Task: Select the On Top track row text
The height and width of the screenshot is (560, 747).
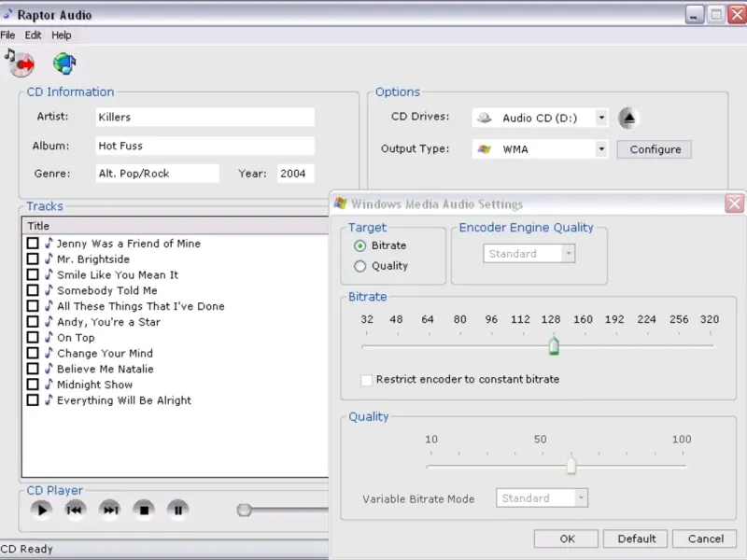Action: tap(76, 338)
